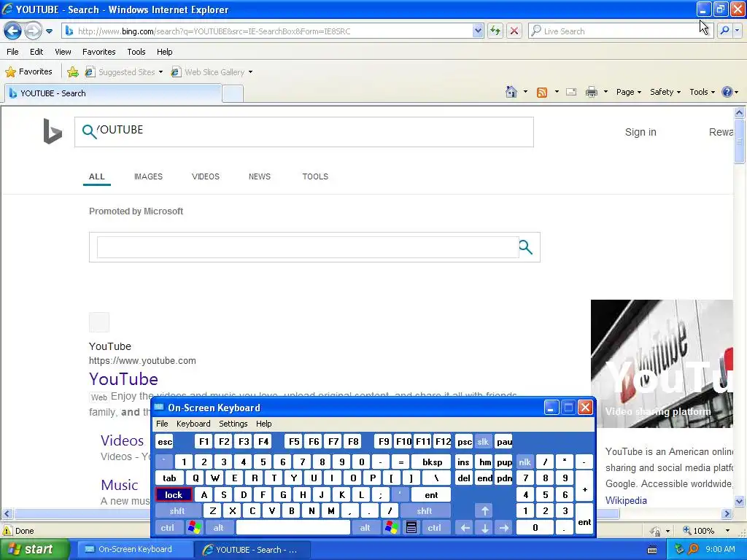
Task: Open the IE Favorites menu
Action: click(x=98, y=52)
